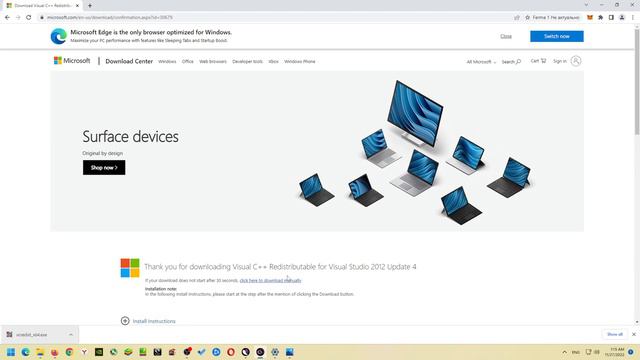640x360 pixels.
Task: Open the Windows Start menu
Action: 11,352
